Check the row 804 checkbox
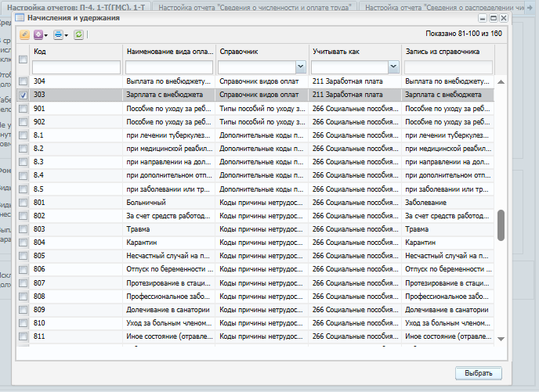This screenshot has width=539, height=392. point(23,243)
